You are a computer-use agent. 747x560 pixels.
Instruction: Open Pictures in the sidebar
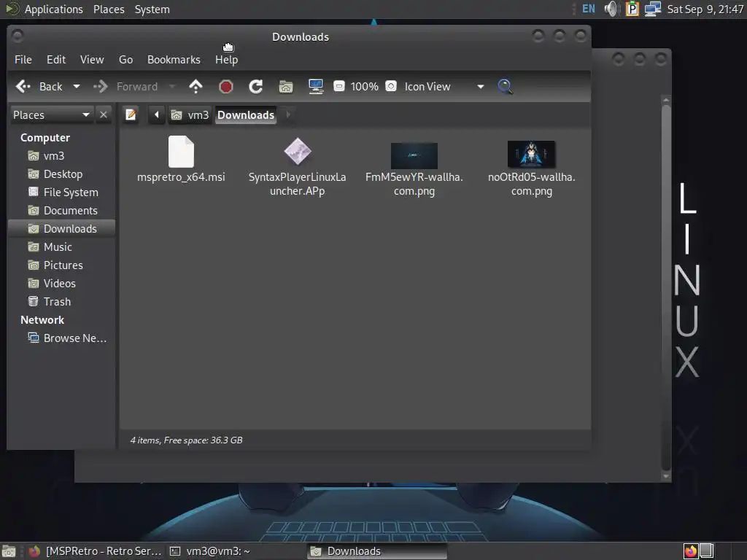click(x=61, y=265)
